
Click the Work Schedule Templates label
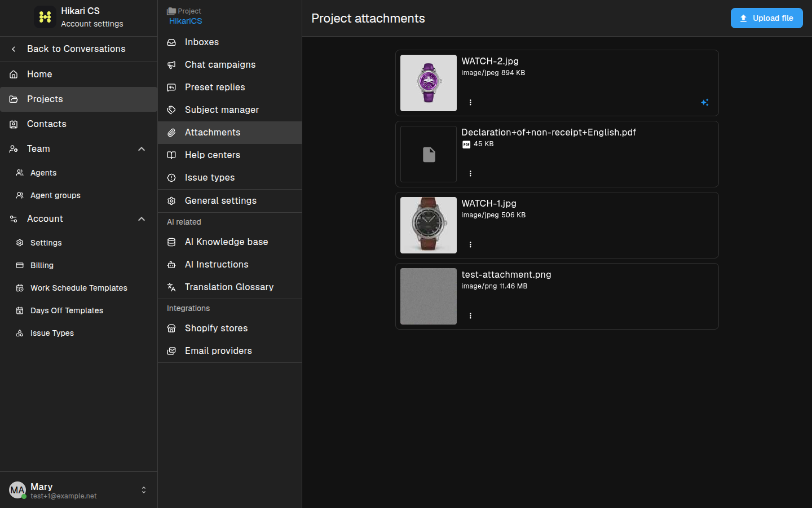[79, 288]
